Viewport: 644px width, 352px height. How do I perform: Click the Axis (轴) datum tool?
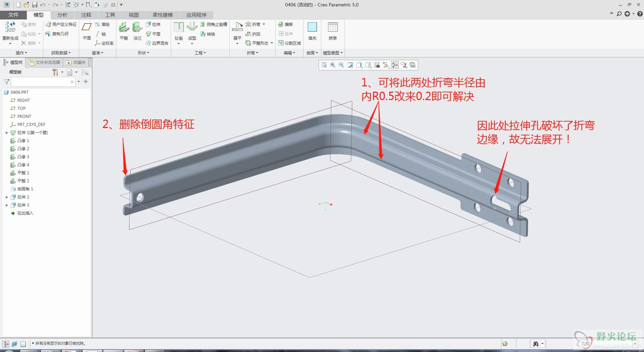(x=100, y=34)
